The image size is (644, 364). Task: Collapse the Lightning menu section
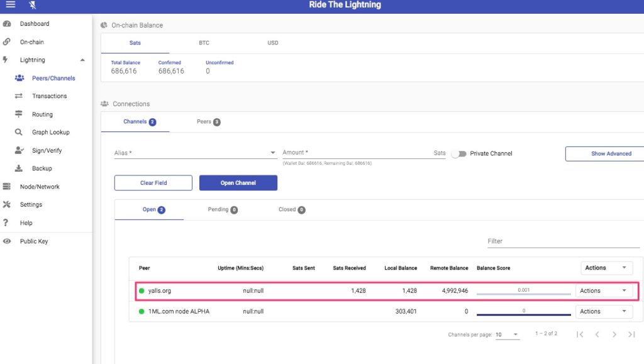[82, 60]
